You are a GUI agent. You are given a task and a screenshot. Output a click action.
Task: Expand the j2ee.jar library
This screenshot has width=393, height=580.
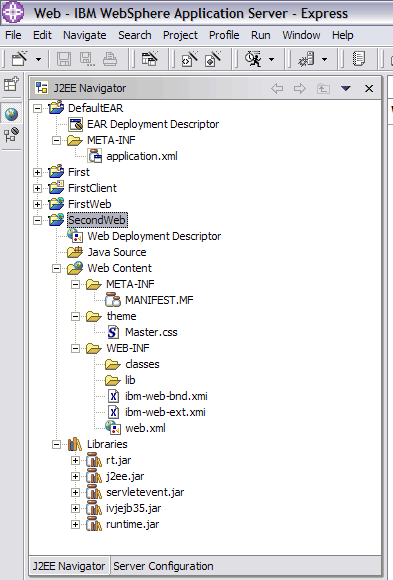point(75,476)
